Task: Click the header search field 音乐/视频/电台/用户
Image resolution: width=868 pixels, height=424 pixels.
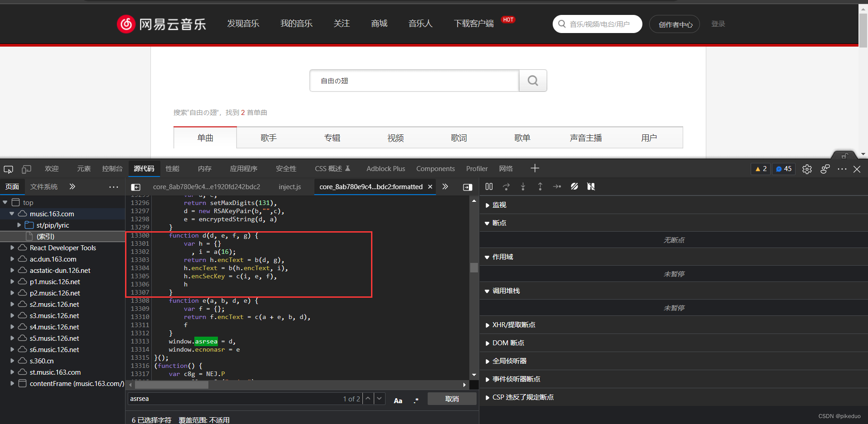Action: point(597,24)
